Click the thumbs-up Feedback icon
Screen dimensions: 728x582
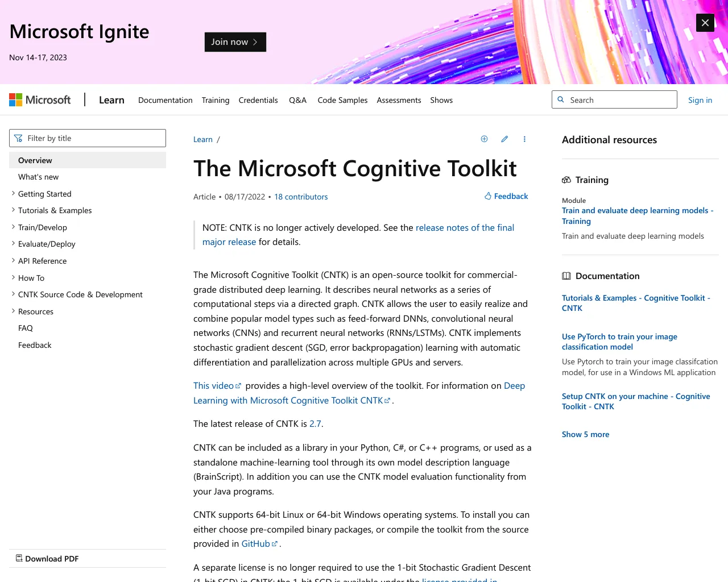488,196
